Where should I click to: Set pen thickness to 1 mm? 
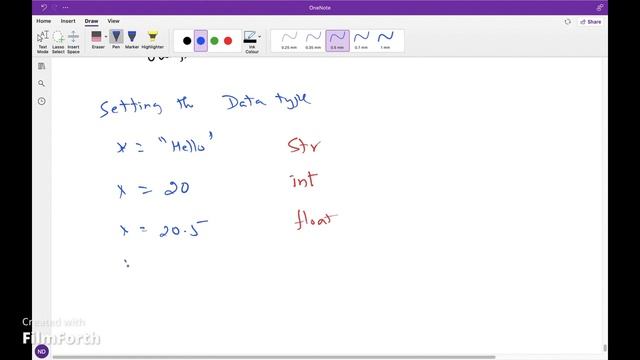385,41
